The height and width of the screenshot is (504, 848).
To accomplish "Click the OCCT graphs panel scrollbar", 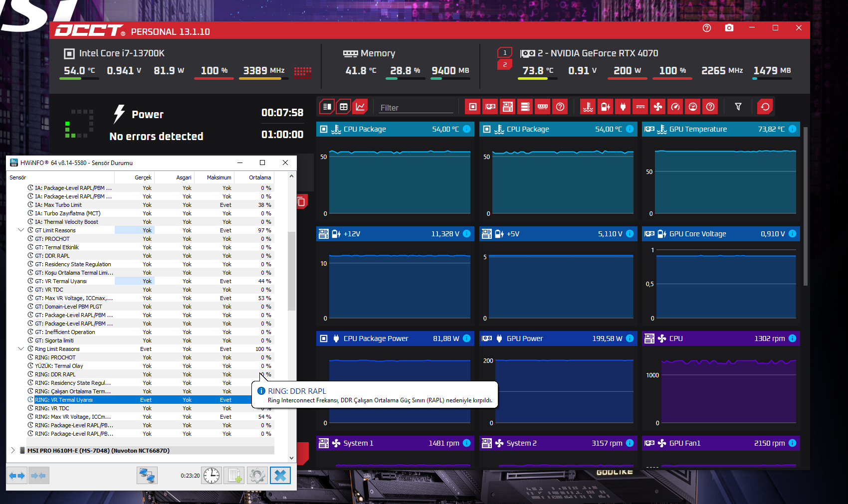I will [805, 206].
